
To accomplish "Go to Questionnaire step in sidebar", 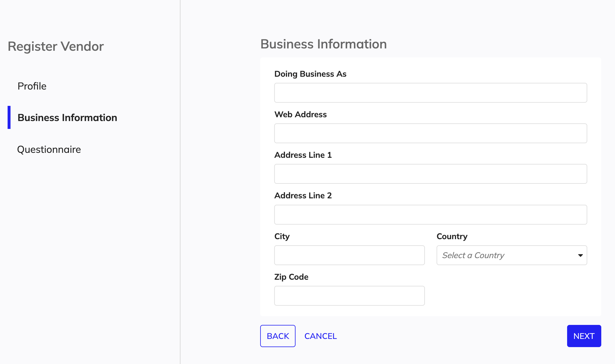I will pos(49,149).
